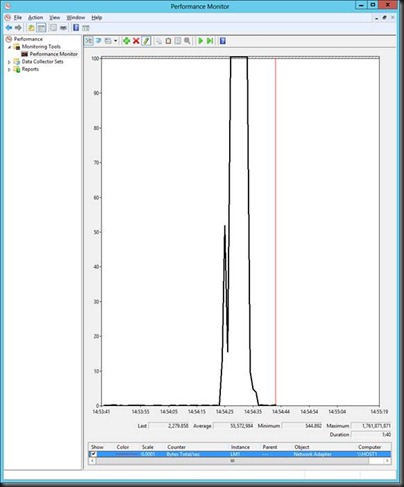Select Performance Monitor in the tree
Screen dimensions: 404x487
point(54,54)
